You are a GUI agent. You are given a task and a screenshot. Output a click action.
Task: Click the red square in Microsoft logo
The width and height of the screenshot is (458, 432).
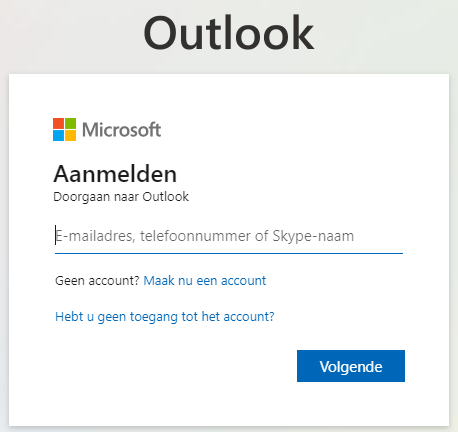58,123
